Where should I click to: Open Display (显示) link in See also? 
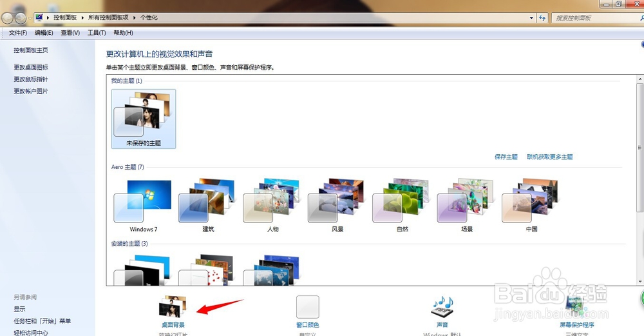[19, 309]
